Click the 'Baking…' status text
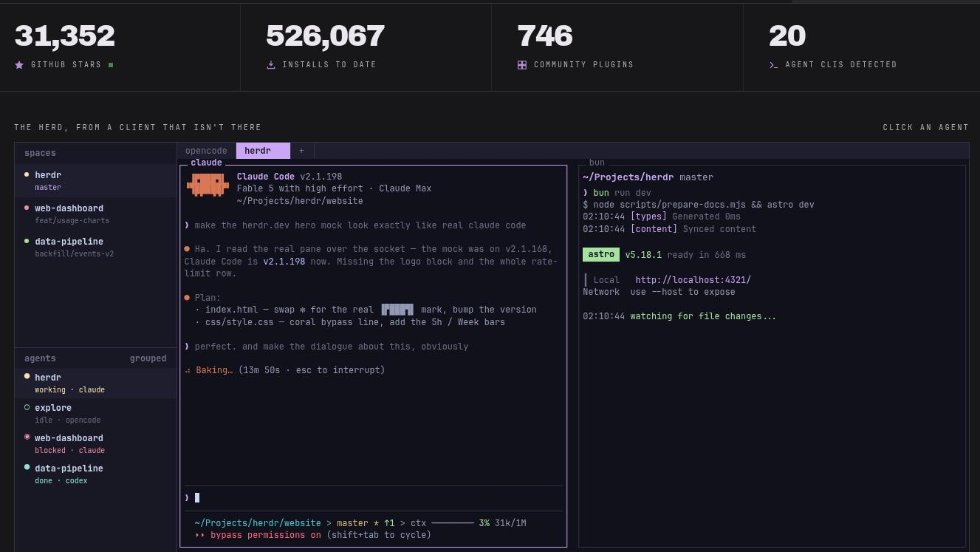This screenshot has height=552, width=980. [x=214, y=370]
